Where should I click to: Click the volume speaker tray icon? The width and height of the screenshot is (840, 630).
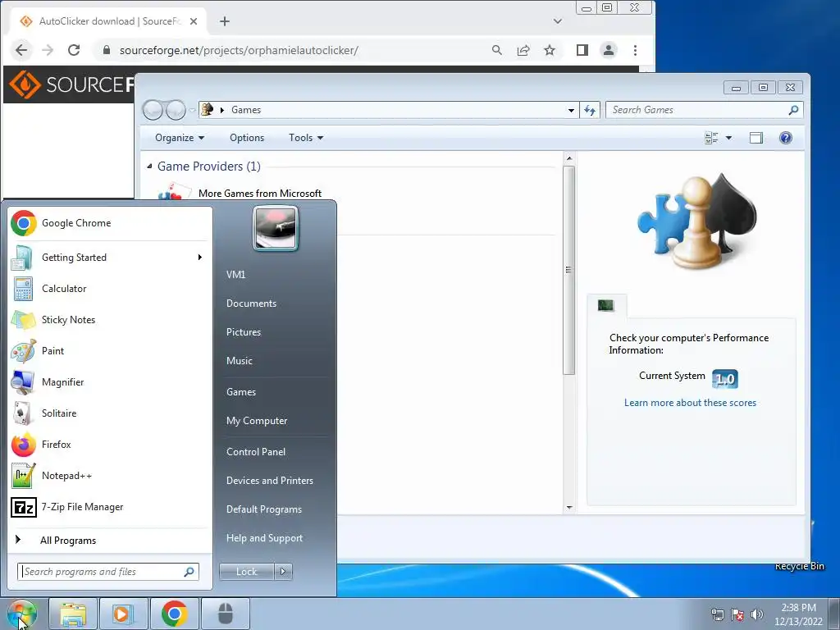point(757,614)
